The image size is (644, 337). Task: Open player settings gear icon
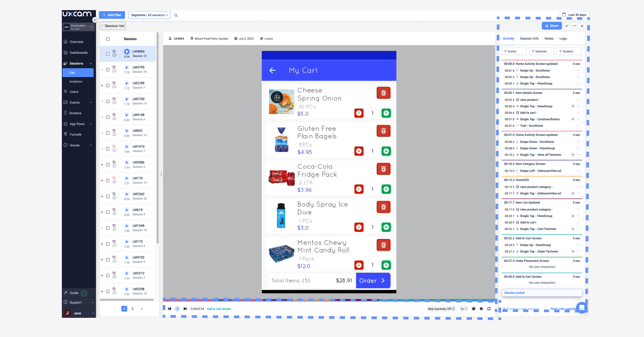click(481, 309)
